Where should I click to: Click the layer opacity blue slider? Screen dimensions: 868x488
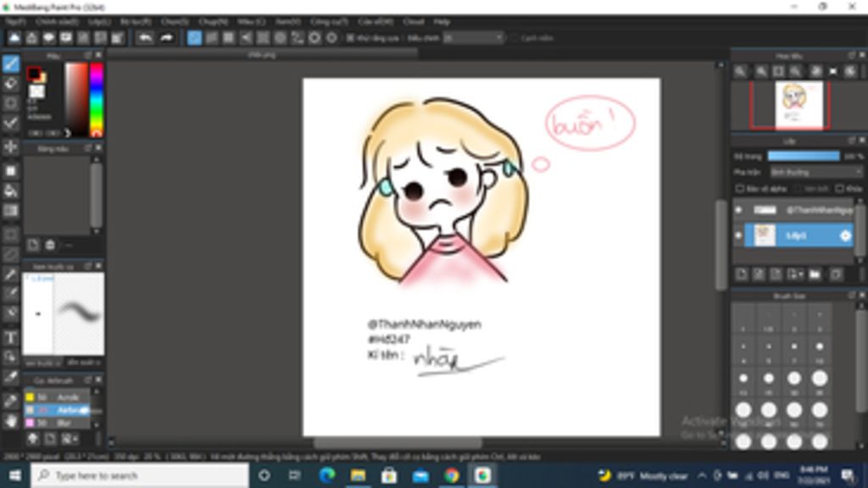(804, 156)
